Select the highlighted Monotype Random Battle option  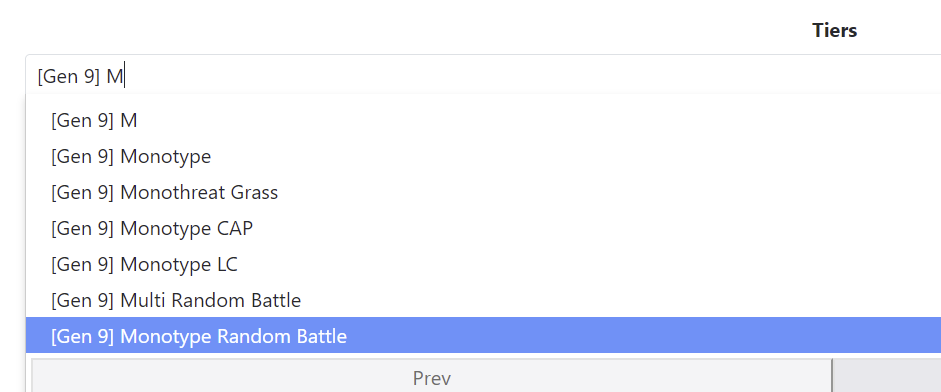click(x=483, y=336)
